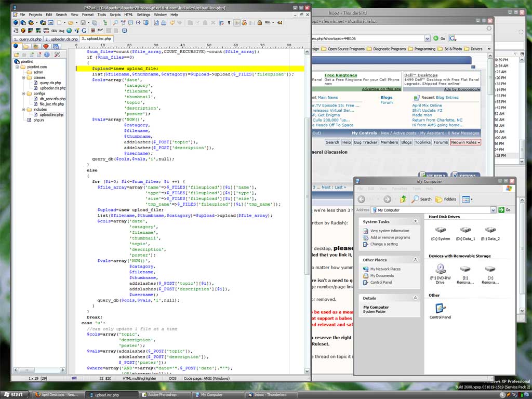Click the Save file icon in PSPad toolbar
Image resolution: width=532 pixels, height=399 pixels.
tap(82, 23)
